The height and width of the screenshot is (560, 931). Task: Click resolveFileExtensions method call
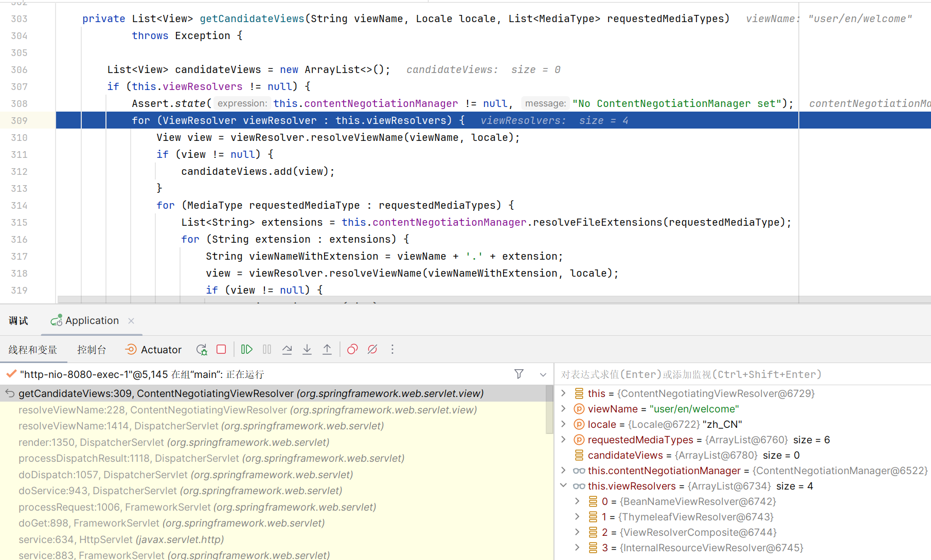[597, 222]
